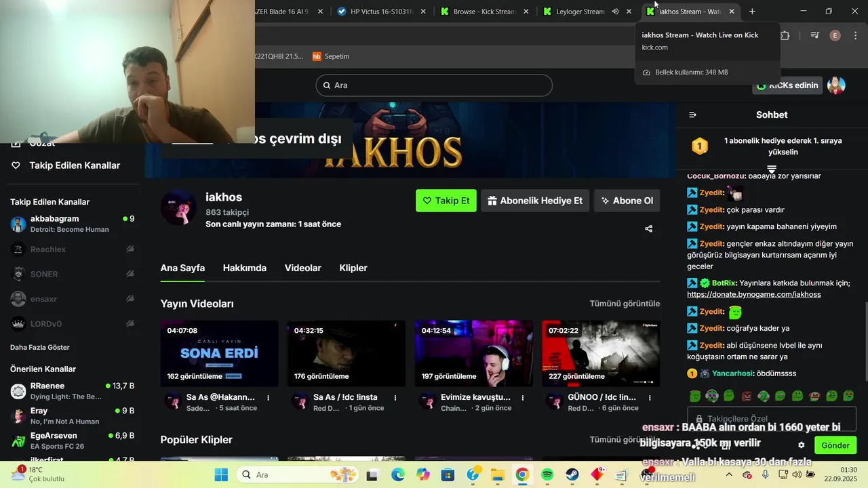
Task: Open Chrome media controls icon
Action: pos(815,35)
